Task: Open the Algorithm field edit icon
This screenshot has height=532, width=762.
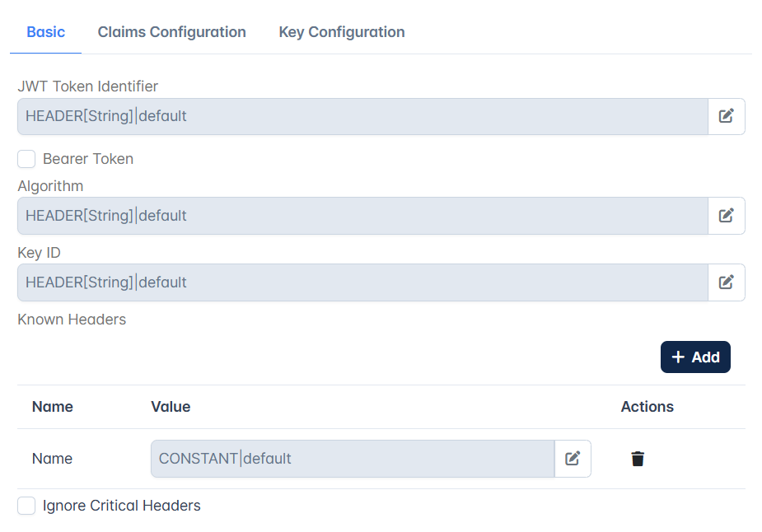Action: click(x=726, y=216)
